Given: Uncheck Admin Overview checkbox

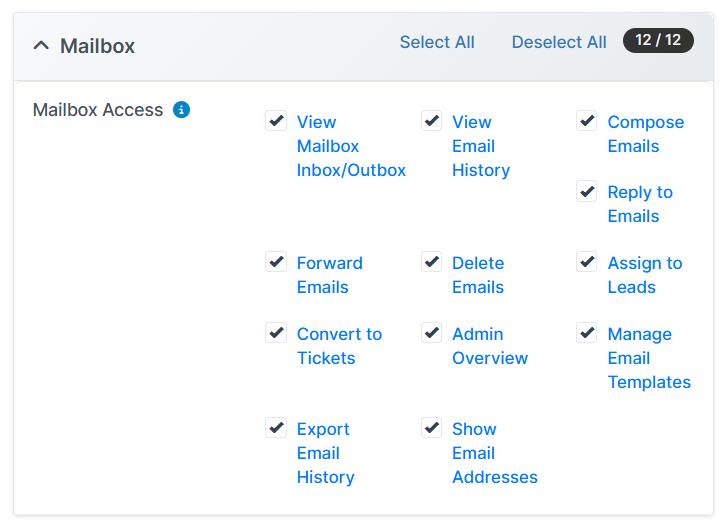Looking at the screenshot, I should 431,333.
